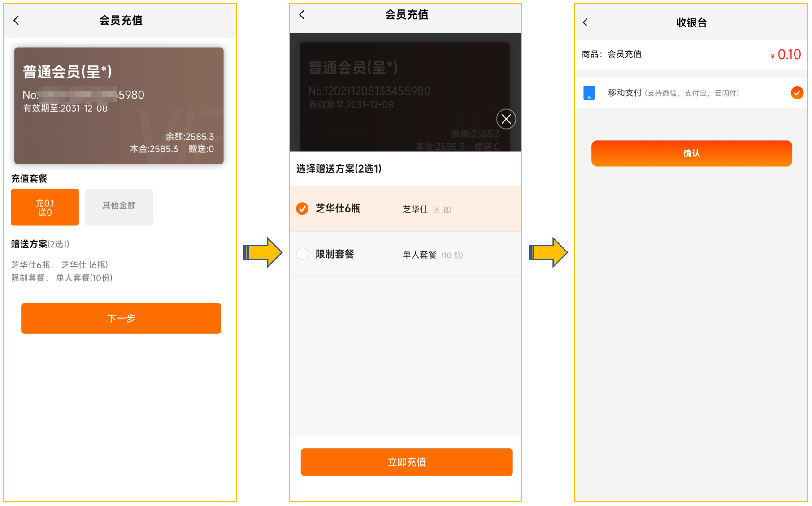
Task: Close the gift plan popup with X
Action: coord(506,119)
